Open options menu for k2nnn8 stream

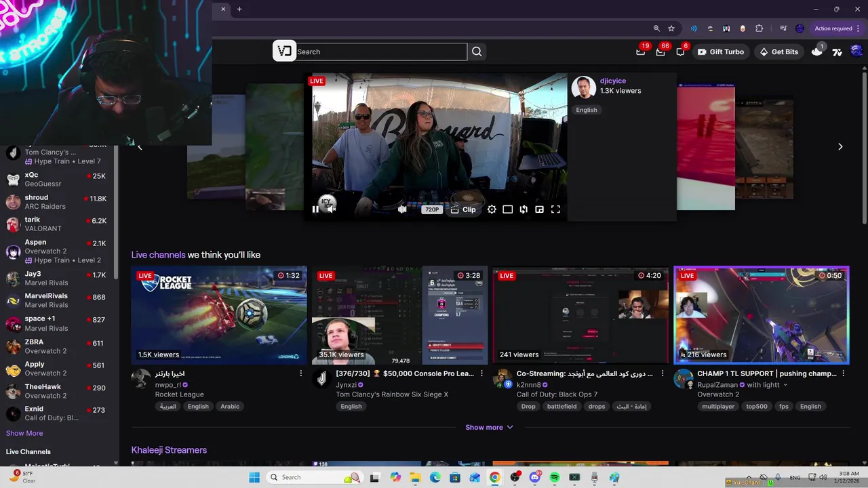click(x=663, y=373)
